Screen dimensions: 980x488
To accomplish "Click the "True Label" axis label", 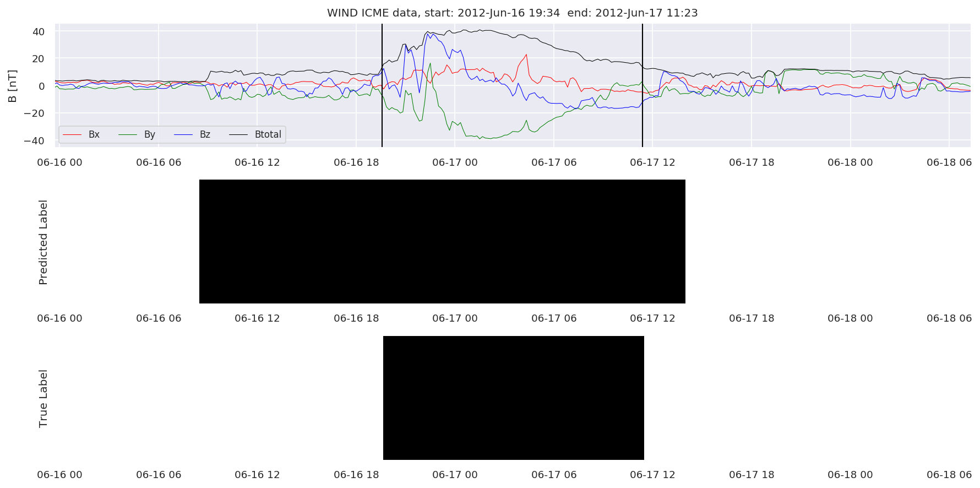I will (x=43, y=398).
